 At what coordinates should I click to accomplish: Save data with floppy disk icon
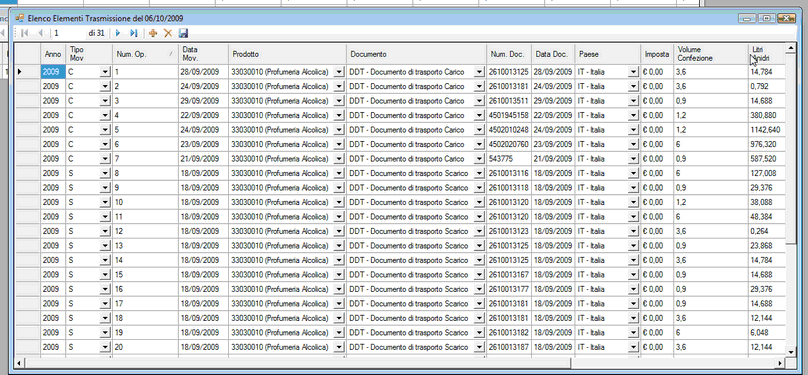tap(183, 33)
